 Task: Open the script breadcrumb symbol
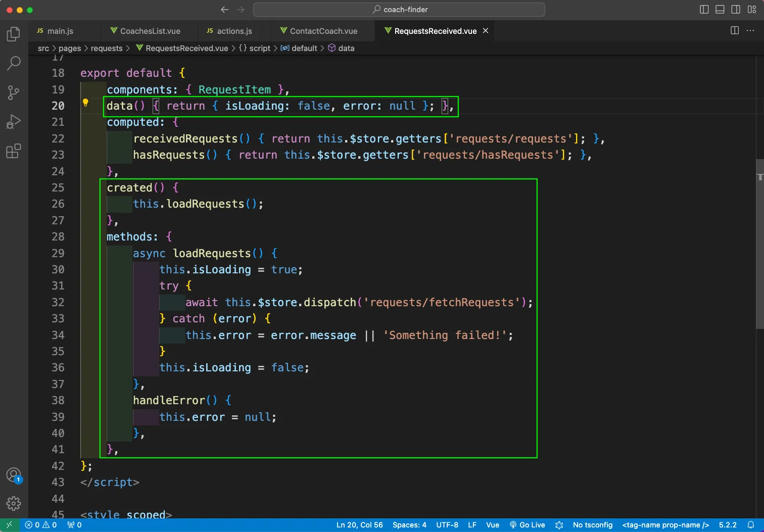click(x=255, y=48)
